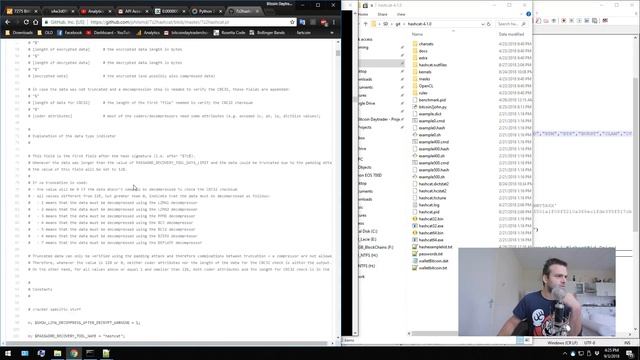Click the git breadcrumb in the address bar

(x=398, y=24)
